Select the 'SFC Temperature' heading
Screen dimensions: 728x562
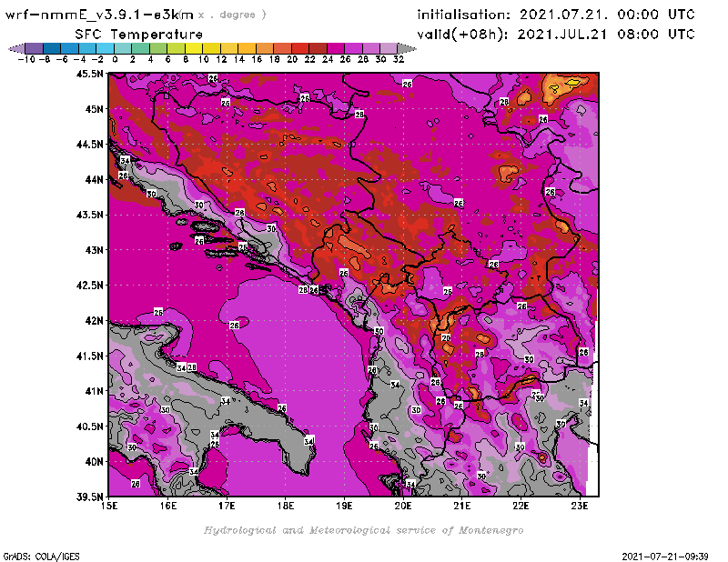point(139,35)
